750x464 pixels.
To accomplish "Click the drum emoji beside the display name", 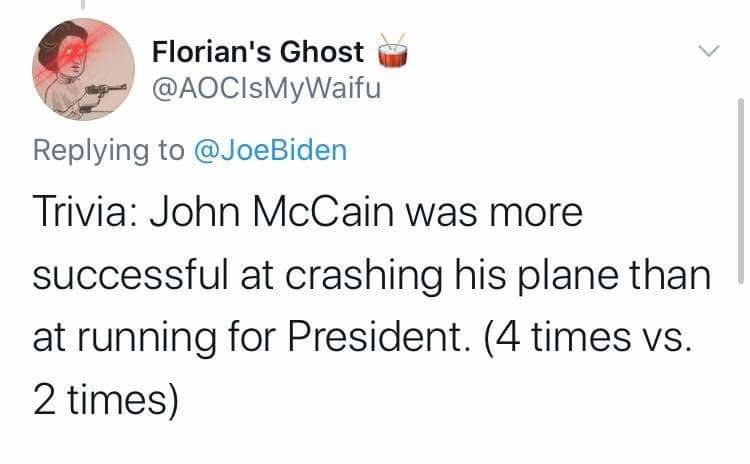I will pos(393,50).
